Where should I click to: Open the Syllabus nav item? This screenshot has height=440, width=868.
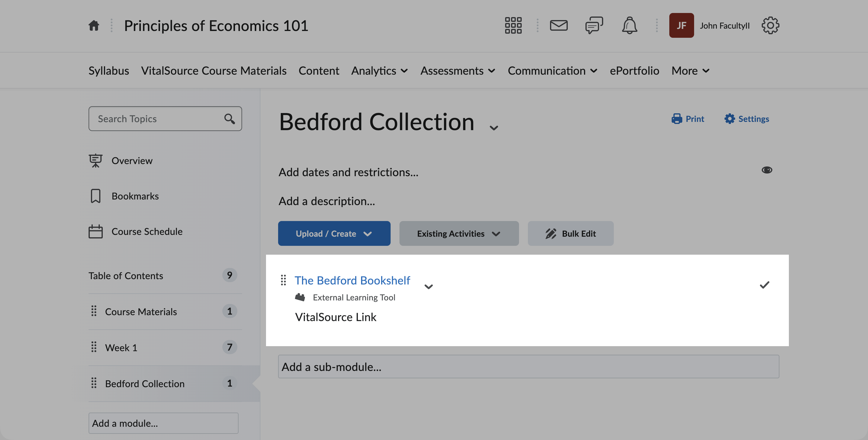pos(109,71)
